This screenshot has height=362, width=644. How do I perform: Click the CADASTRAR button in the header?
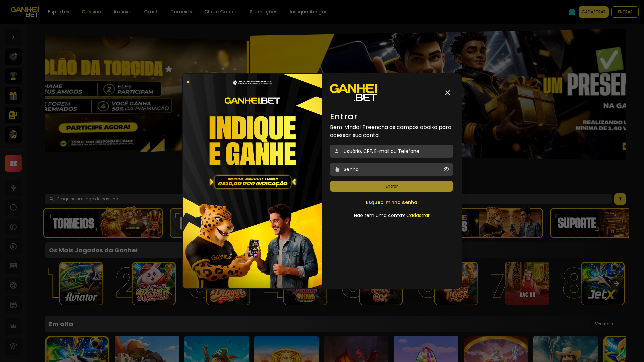click(594, 12)
